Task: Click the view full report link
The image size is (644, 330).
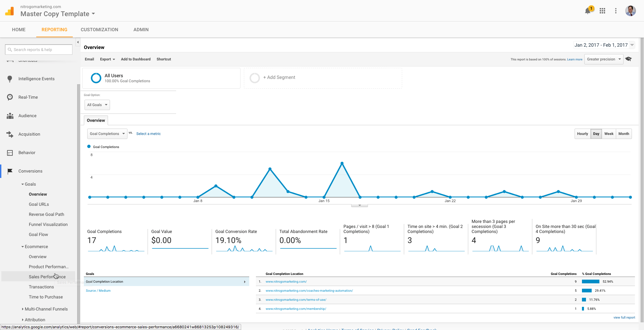Action: [624, 318]
